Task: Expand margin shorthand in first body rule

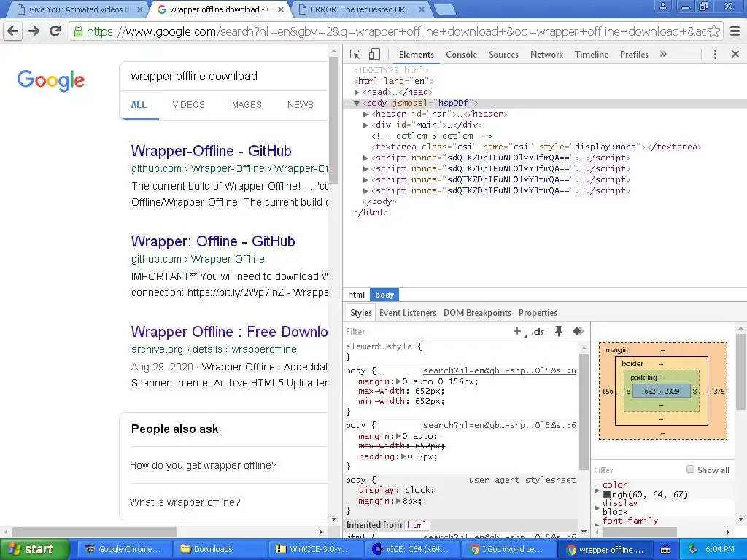Action: [x=398, y=381]
